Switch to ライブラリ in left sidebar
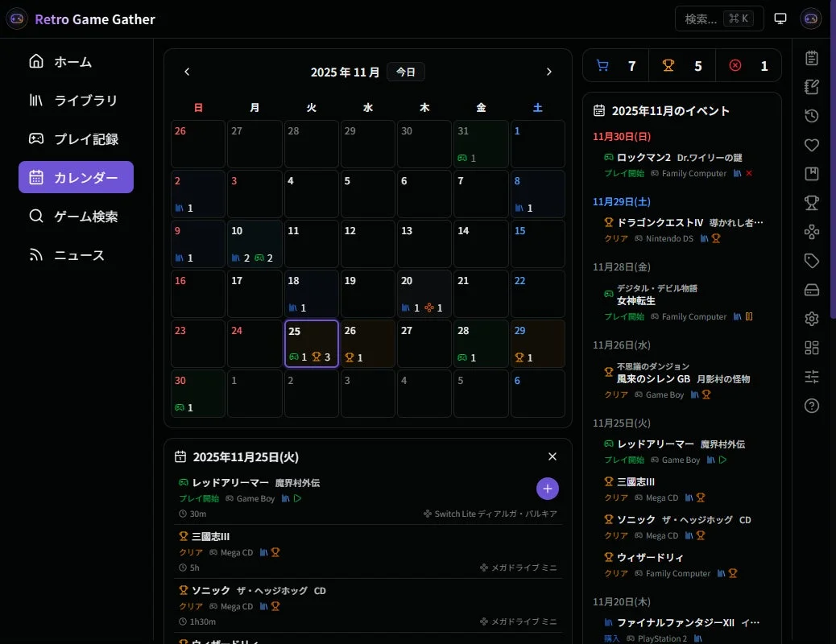The image size is (836, 644). pyautogui.click(x=76, y=100)
